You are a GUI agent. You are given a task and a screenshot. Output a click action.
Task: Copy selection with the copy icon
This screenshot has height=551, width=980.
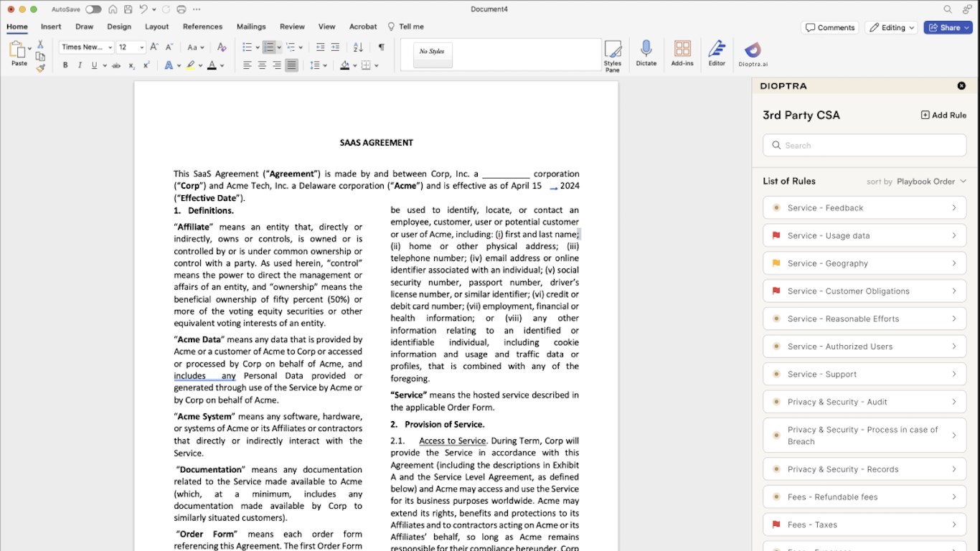click(x=40, y=57)
